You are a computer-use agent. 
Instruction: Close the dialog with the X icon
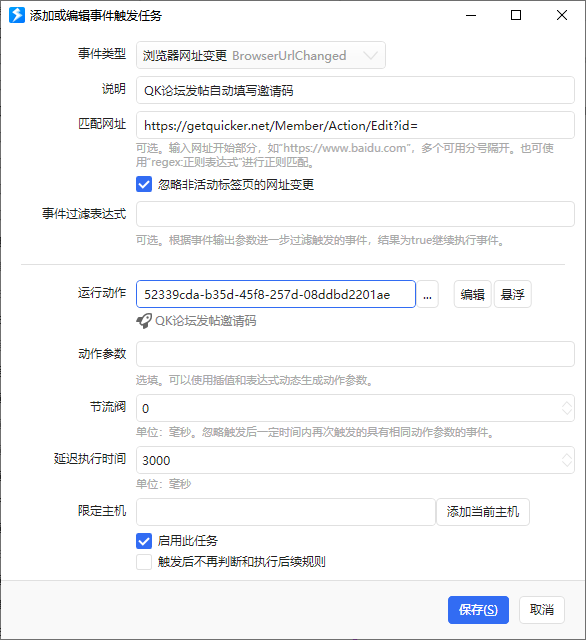click(562, 16)
